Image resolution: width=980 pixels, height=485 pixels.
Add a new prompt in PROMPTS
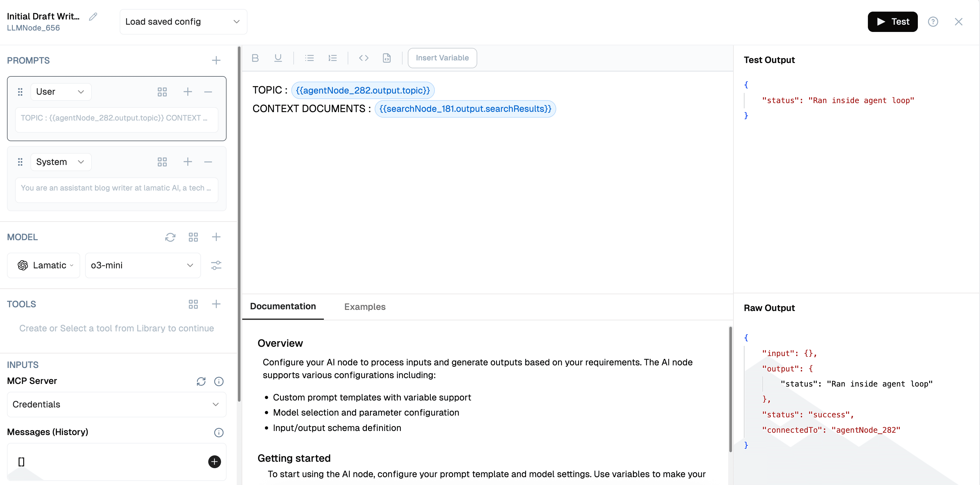(216, 60)
